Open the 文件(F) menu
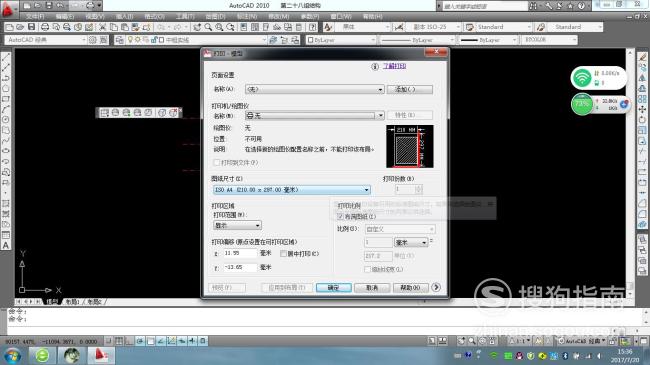Viewport: 650px width, 365px height. [35, 17]
